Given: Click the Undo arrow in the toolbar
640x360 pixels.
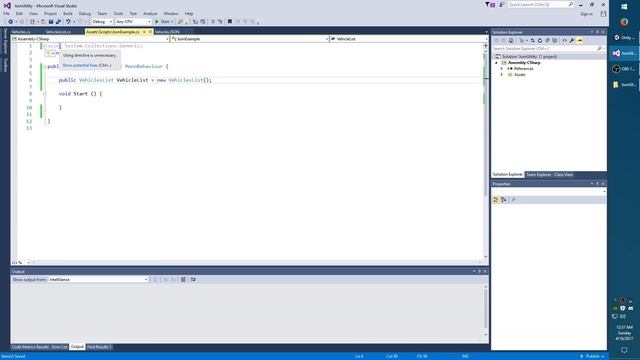Looking at the screenshot, I should tap(68, 22).
